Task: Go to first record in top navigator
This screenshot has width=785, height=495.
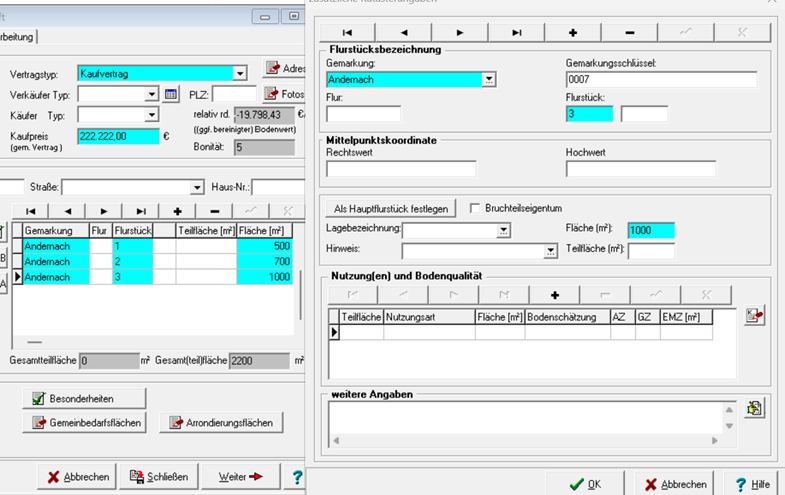Action: pos(347,33)
